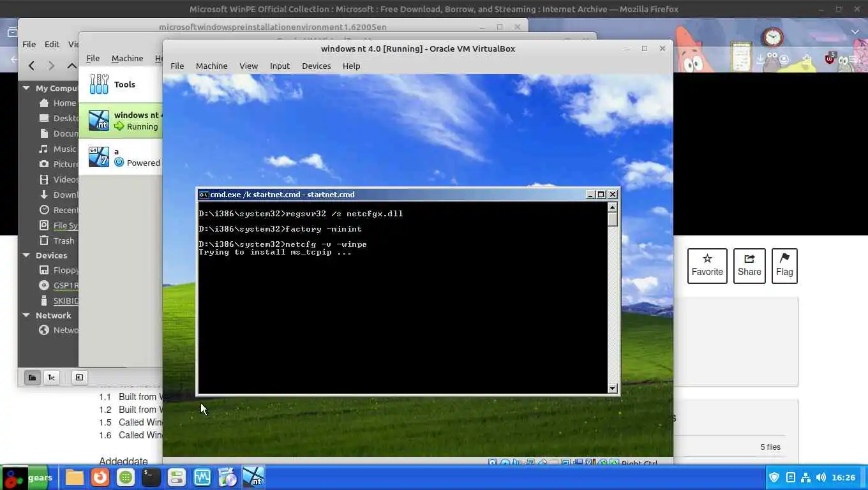
Task: Open the file manager File menu
Action: pos(29,44)
